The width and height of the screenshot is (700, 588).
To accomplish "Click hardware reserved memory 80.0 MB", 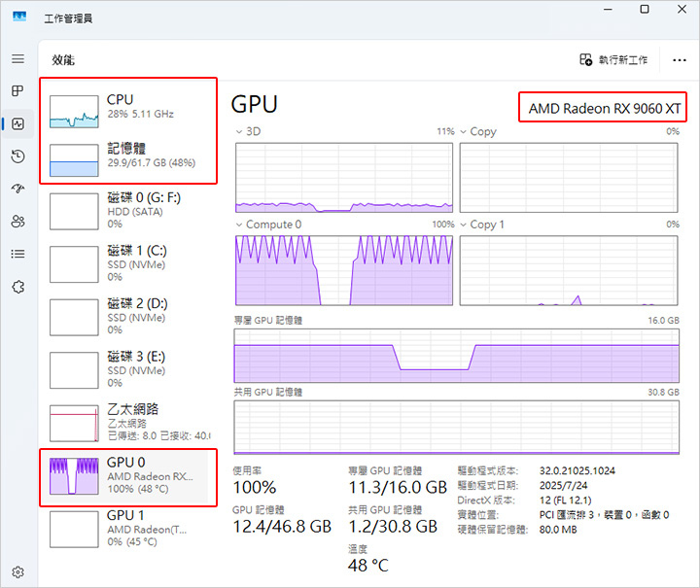I will (x=558, y=530).
